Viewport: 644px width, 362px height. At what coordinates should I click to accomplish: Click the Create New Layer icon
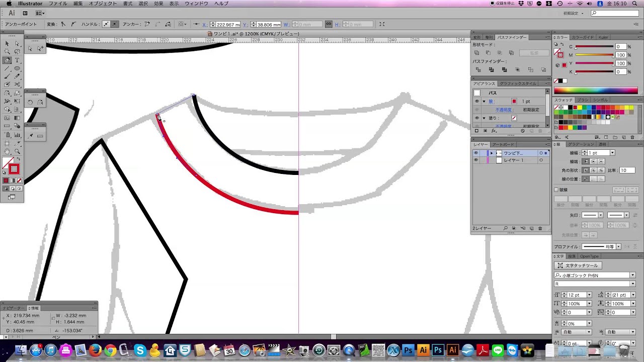click(531, 228)
